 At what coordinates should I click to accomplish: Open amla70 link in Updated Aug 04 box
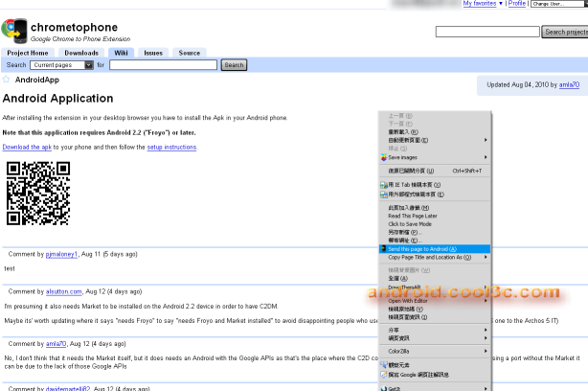tap(569, 84)
